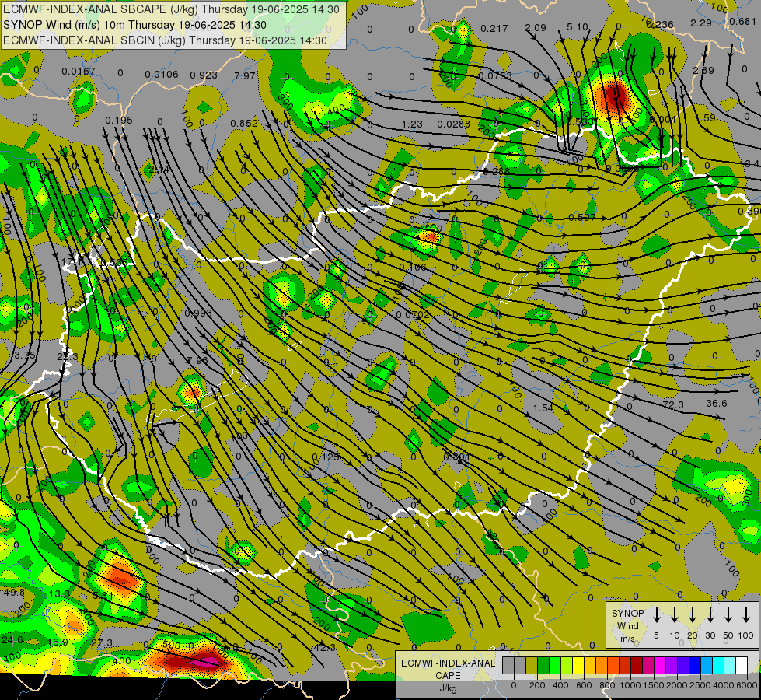Image resolution: width=761 pixels, height=700 pixels.
Task: Pick the pure blue CAPE legend swatch
Action: [x=694, y=665]
